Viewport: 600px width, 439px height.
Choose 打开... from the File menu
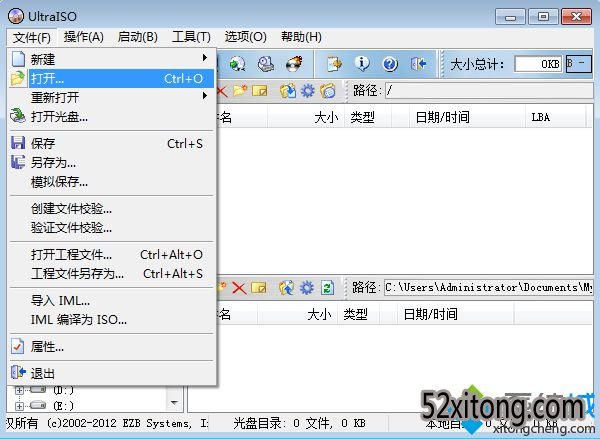pyautogui.click(x=111, y=78)
